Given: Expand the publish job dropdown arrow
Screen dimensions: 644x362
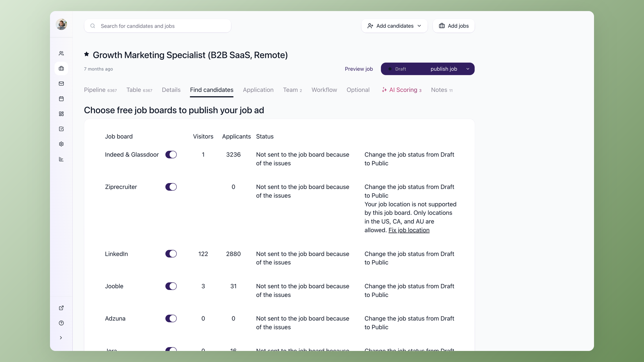Looking at the screenshot, I should point(468,69).
